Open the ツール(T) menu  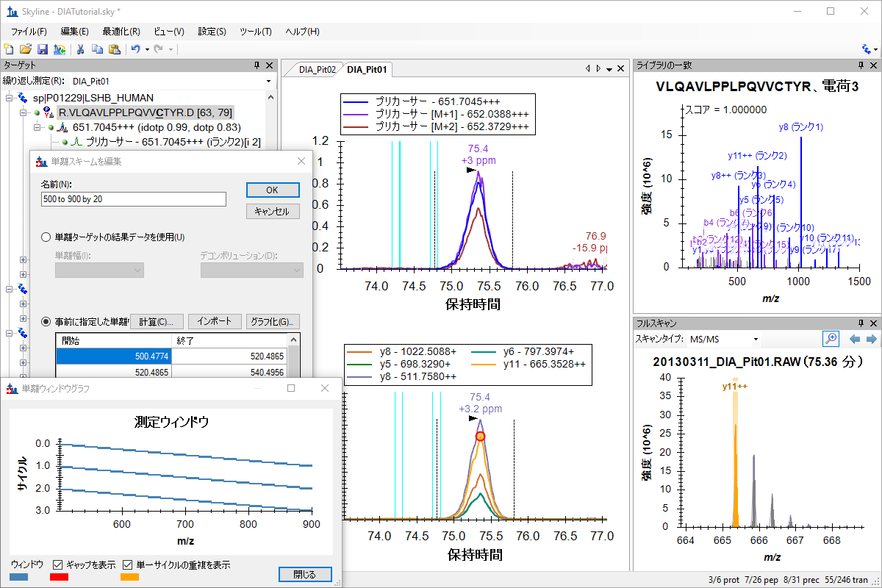click(255, 32)
